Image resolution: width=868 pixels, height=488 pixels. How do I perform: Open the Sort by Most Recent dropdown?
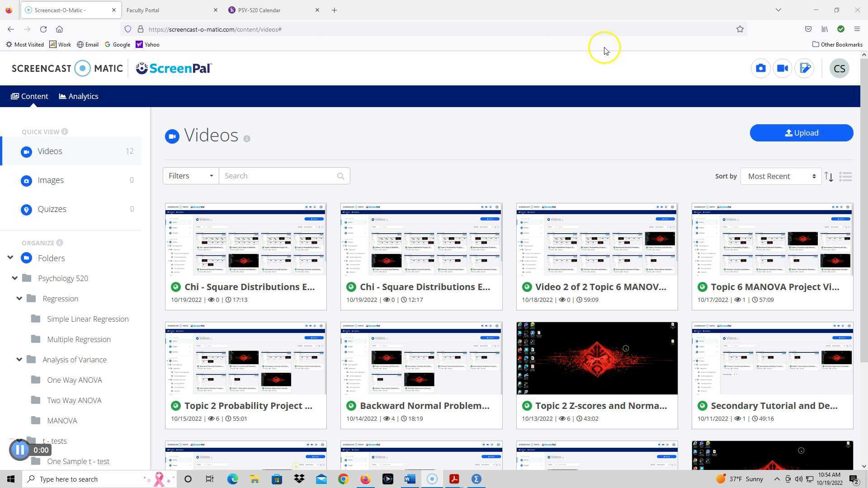(x=781, y=177)
